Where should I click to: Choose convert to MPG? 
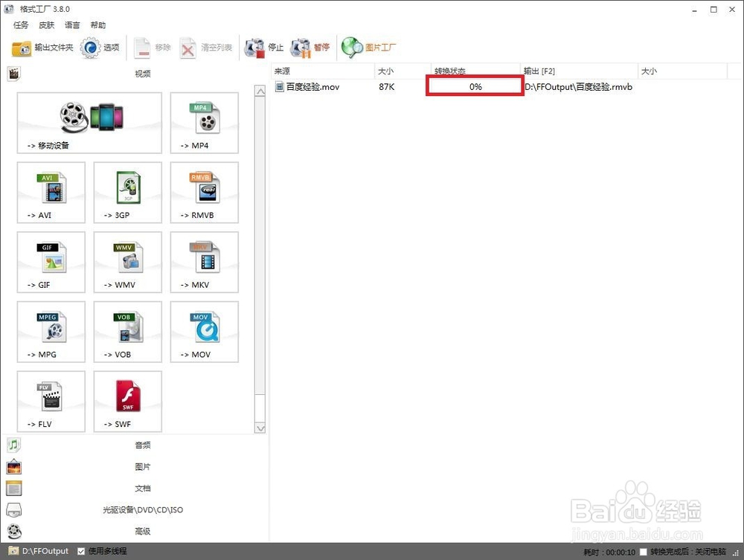[51, 332]
